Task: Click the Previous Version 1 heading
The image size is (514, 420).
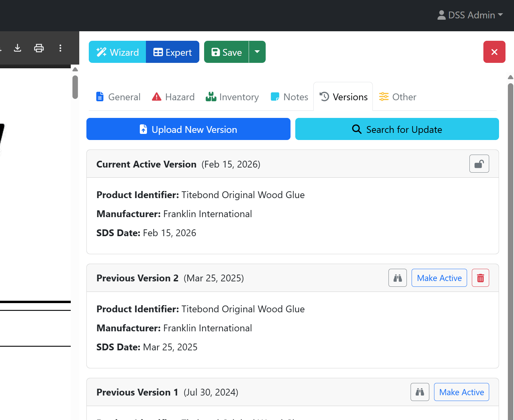Action: 137,392
